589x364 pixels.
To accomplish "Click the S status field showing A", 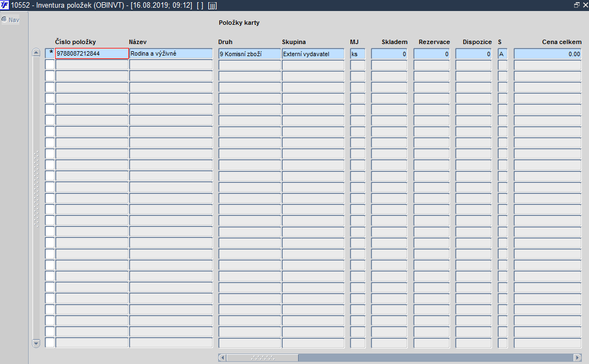I will click(502, 53).
